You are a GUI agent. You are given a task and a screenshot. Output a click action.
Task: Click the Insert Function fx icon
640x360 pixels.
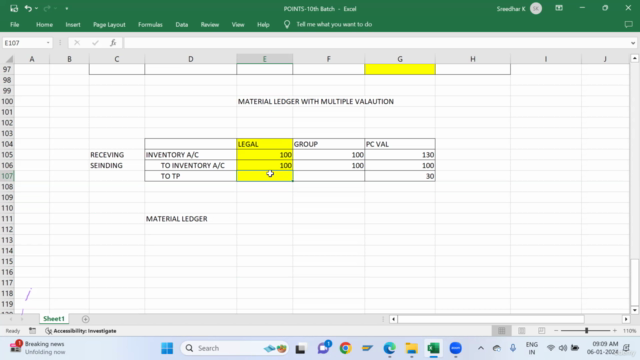(x=113, y=43)
